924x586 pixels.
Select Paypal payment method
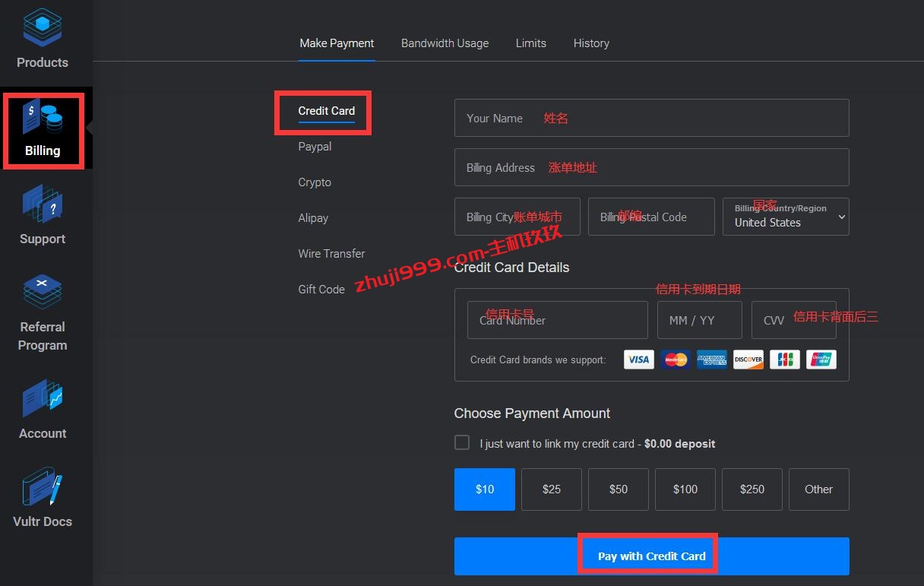point(315,147)
